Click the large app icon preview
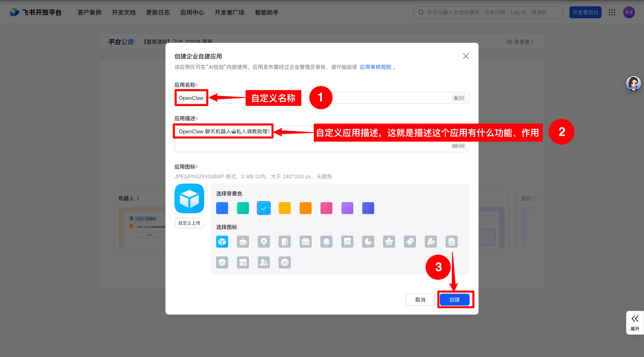The width and height of the screenshot is (644, 357). [x=189, y=198]
